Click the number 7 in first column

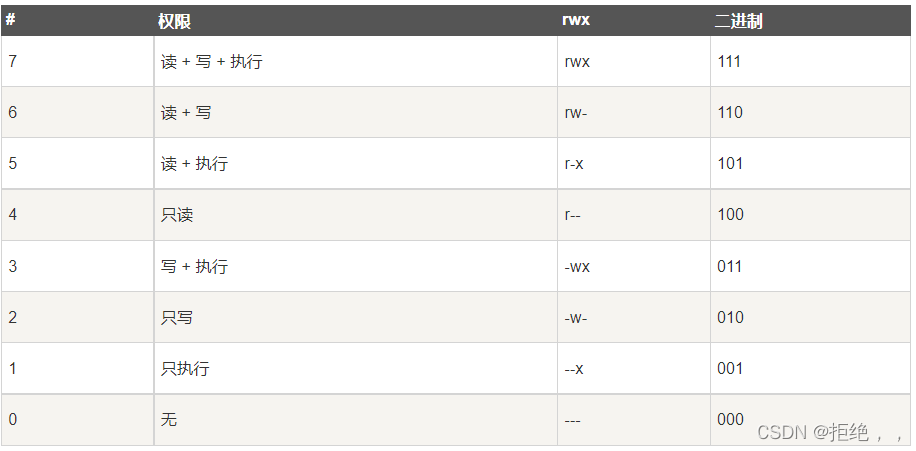coord(12,62)
